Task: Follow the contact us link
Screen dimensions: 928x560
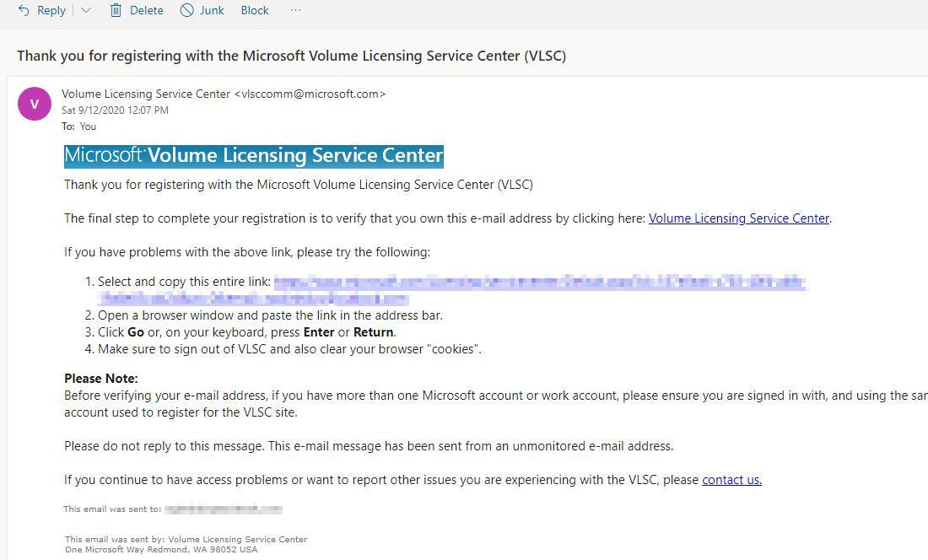Action: pos(731,480)
